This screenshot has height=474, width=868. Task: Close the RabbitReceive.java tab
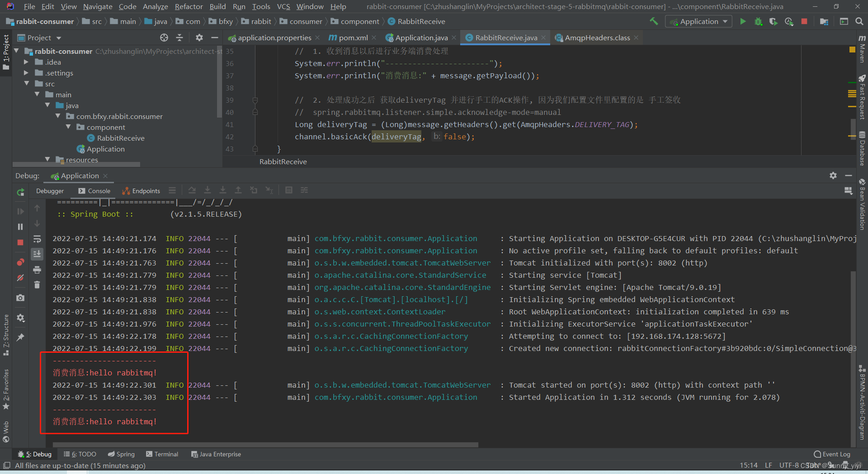click(x=543, y=38)
